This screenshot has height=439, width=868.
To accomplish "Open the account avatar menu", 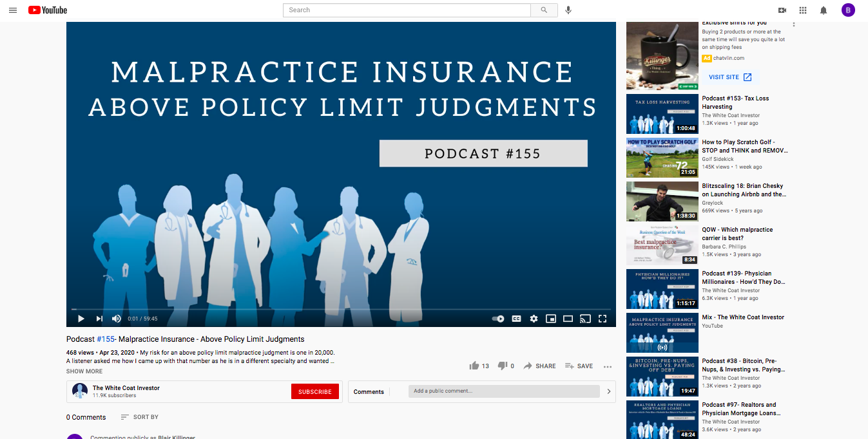I will (x=848, y=10).
